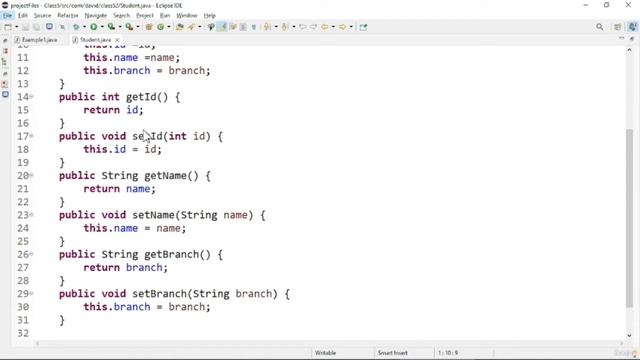Click the Back navigation arrow icon

click(324, 27)
